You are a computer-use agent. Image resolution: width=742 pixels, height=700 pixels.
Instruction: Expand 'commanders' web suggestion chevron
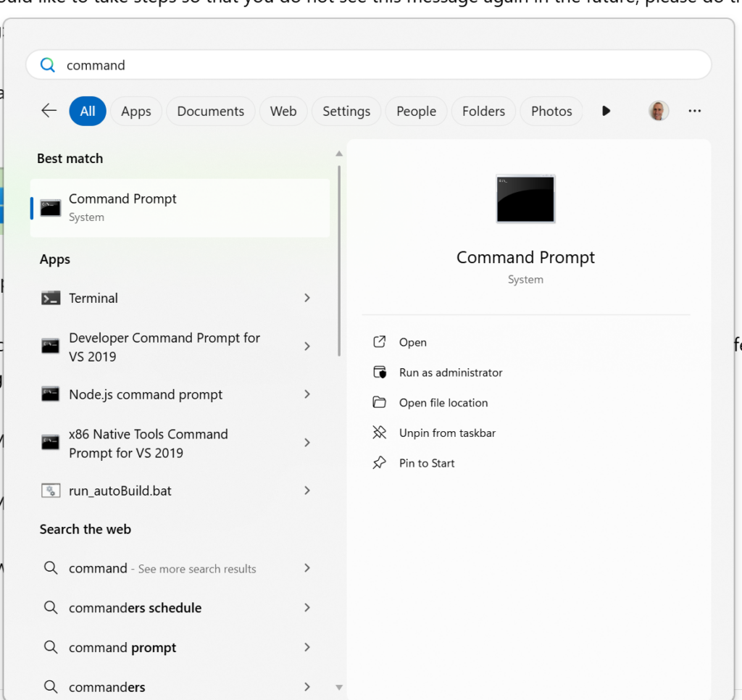coord(307,687)
